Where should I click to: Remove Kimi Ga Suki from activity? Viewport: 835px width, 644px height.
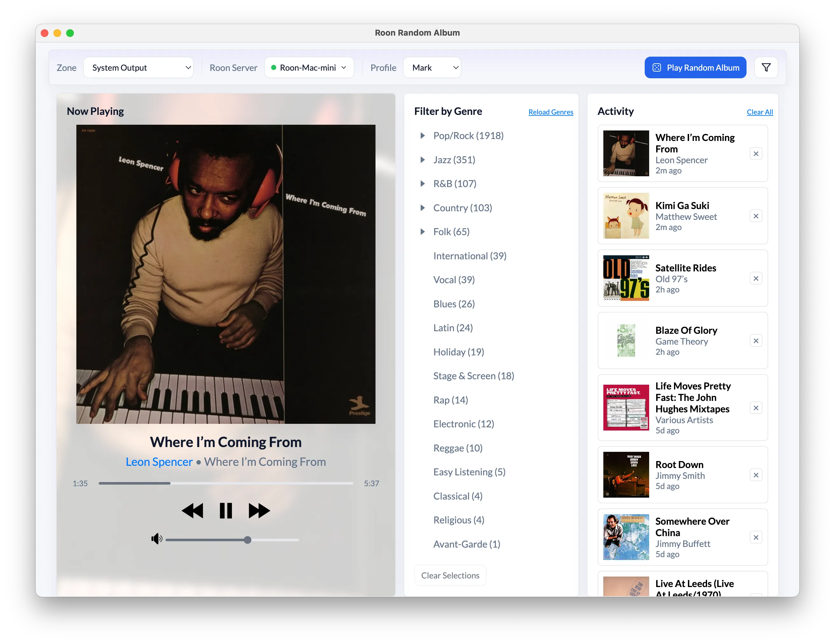point(756,216)
